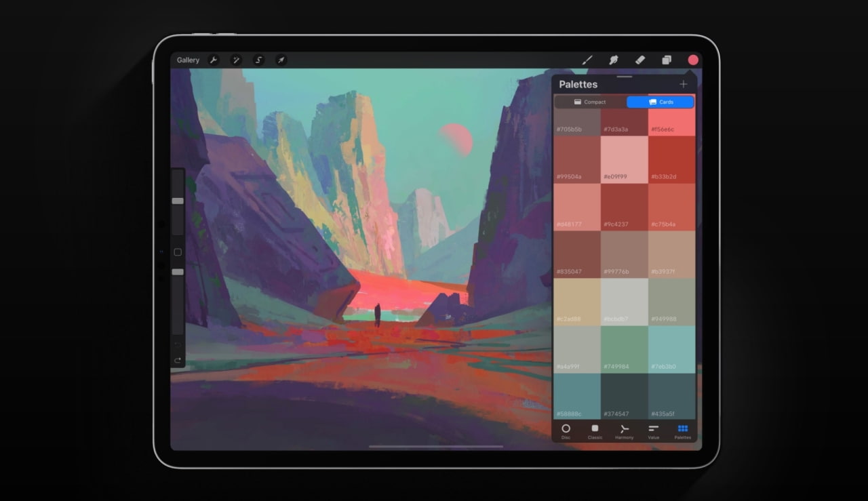The height and width of the screenshot is (501, 868).
Task: Select the Eraser tool
Action: coord(639,60)
